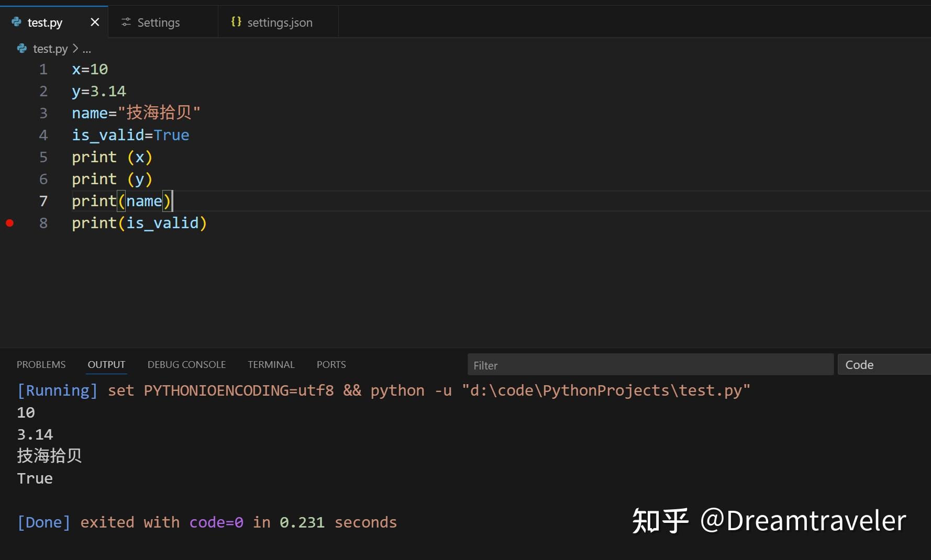Viewport: 931px width, 560px height.
Task: Click the red breakpoint dot beside line 8
Action: (9, 223)
